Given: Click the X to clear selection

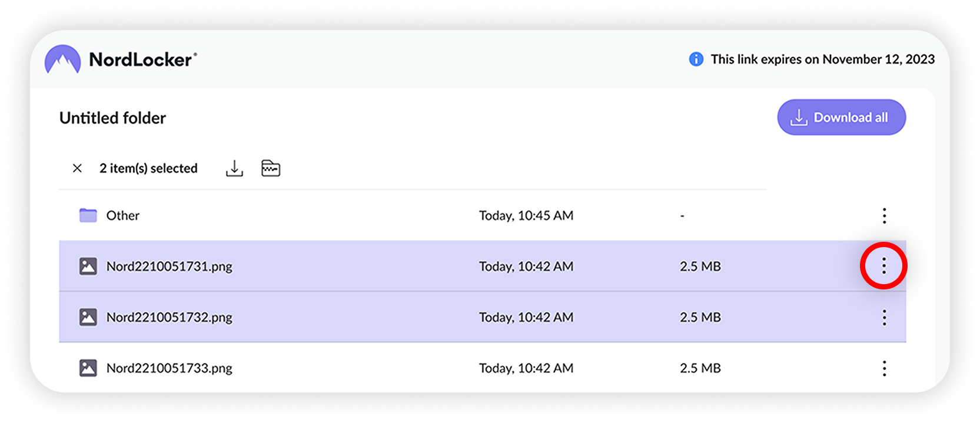Looking at the screenshot, I should [77, 168].
